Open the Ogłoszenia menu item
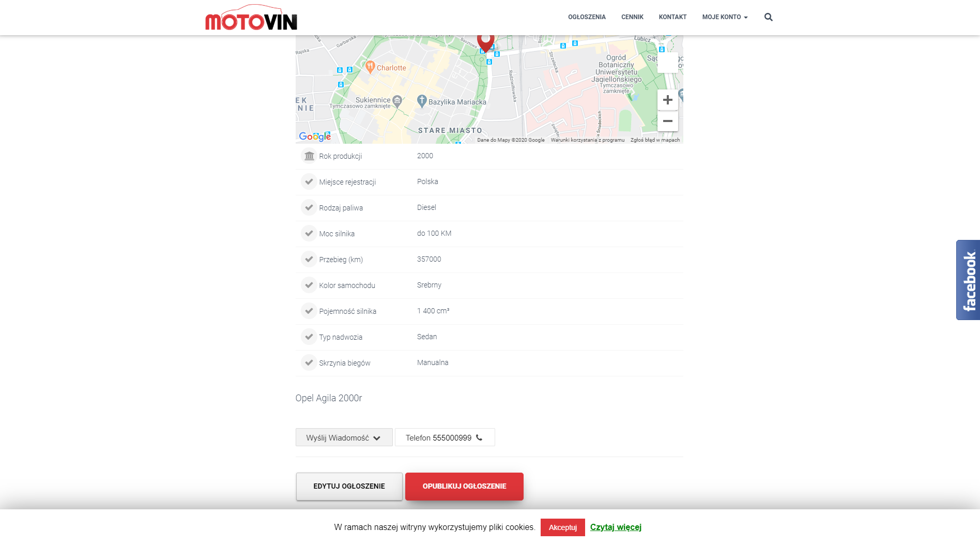The image size is (980, 545). tap(587, 17)
